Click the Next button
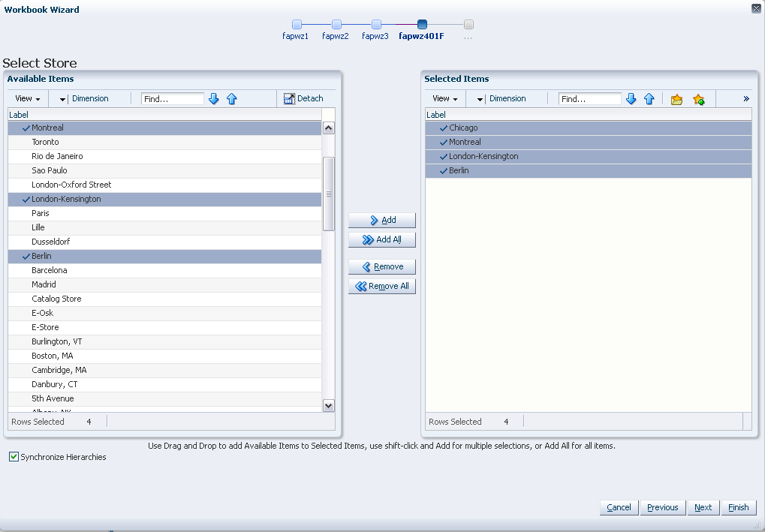Viewport: 765px width, 532px height. tap(703, 508)
